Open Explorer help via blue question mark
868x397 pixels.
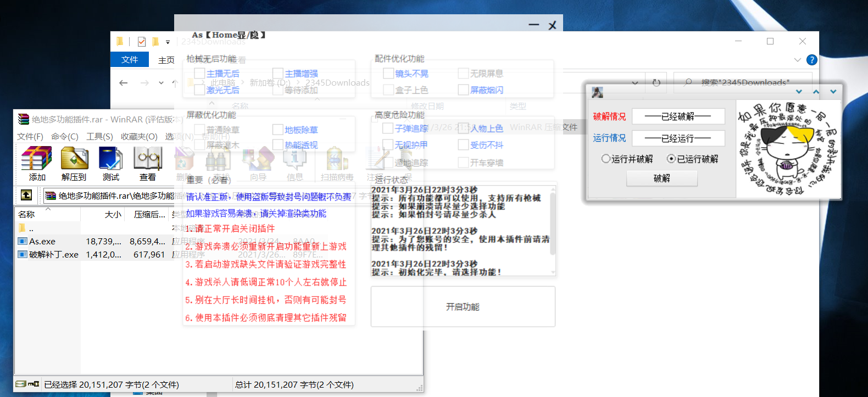[x=811, y=60]
